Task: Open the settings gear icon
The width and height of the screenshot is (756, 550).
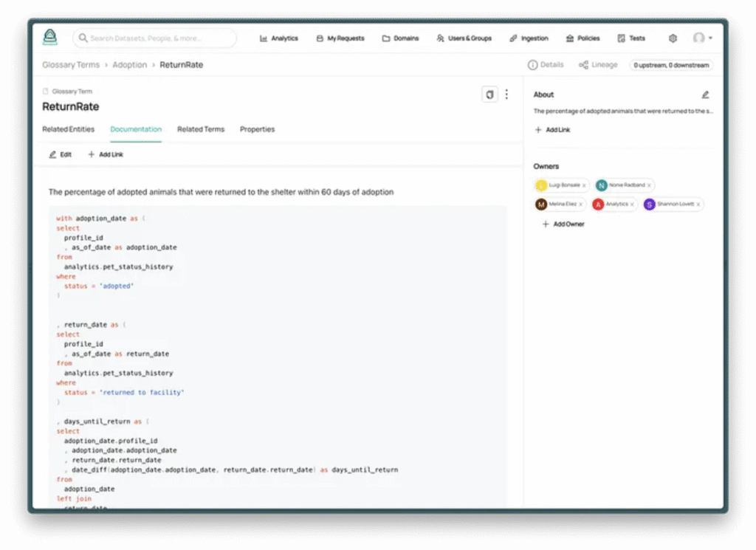Action: click(673, 38)
